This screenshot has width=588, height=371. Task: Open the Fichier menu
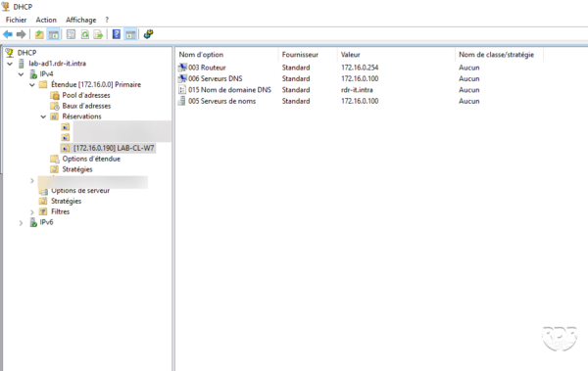click(x=16, y=20)
